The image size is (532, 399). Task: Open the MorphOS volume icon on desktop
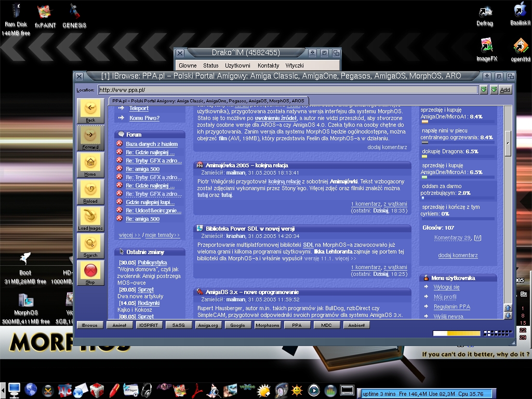[x=26, y=308]
